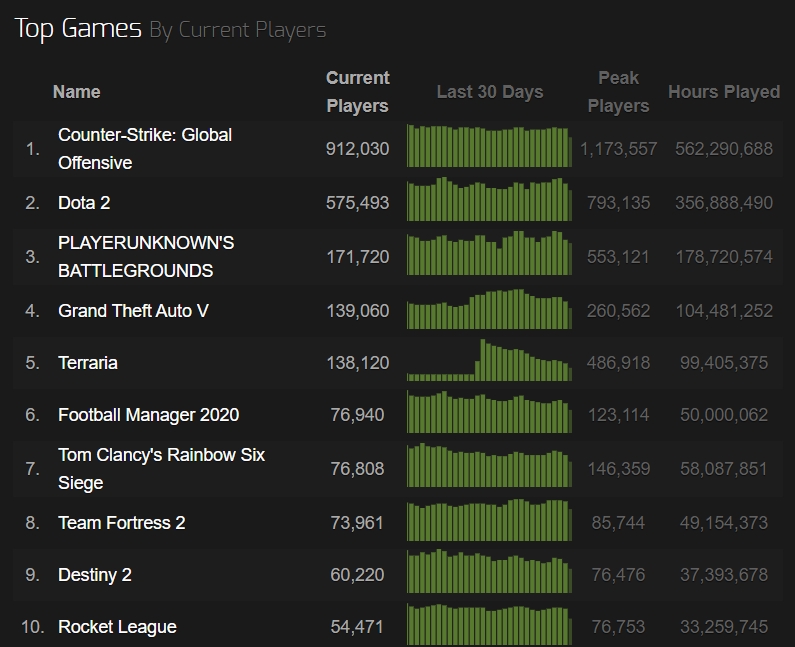Select current players value 73,961
The width and height of the screenshot is (795, 647).
point(357,523)
